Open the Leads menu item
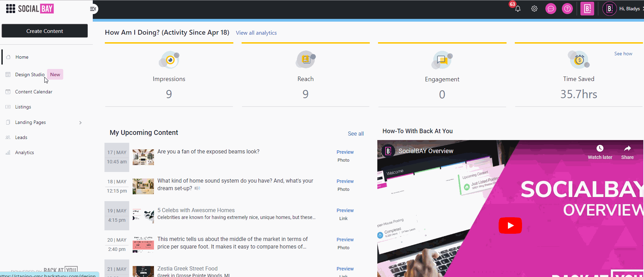 tap(21, 137)
